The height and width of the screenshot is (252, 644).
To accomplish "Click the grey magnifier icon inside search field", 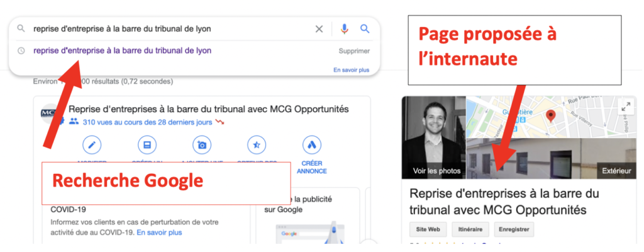I will pyautogui.click(x=21, y=29).
